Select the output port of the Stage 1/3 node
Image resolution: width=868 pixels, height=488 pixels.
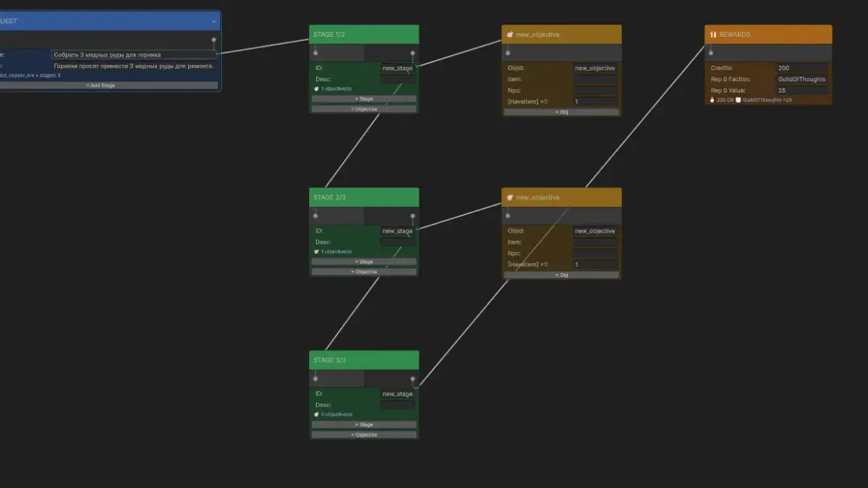(x=413, y=53)
